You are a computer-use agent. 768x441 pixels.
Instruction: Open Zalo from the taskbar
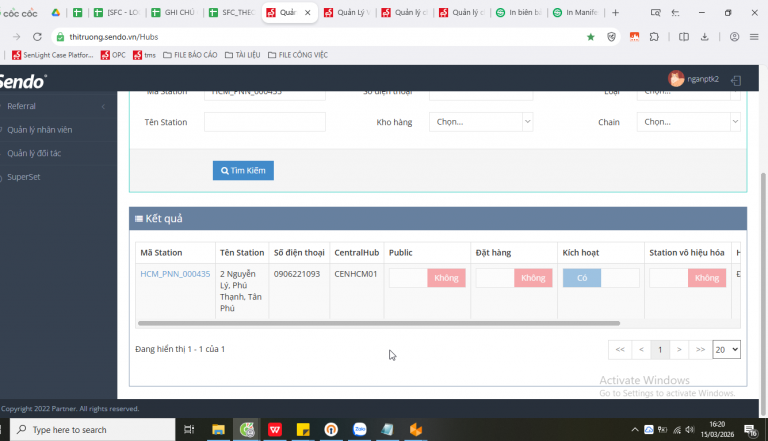coord(360,429)
